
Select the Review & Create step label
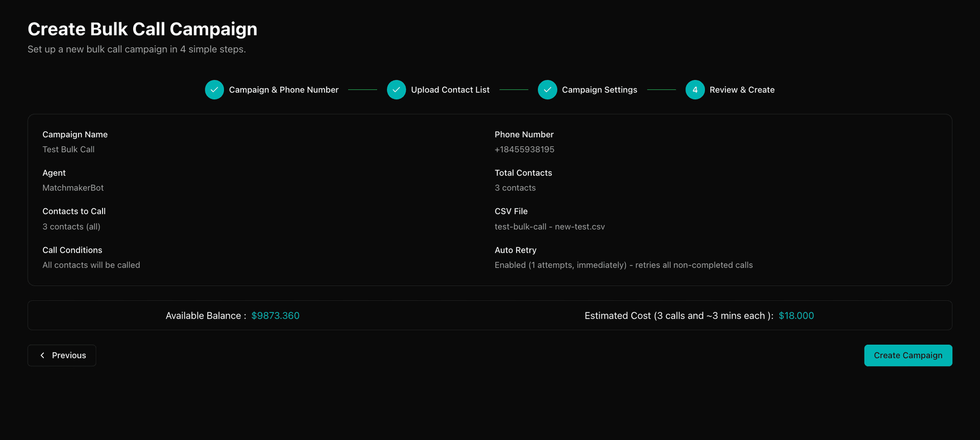tap(742, 90)
